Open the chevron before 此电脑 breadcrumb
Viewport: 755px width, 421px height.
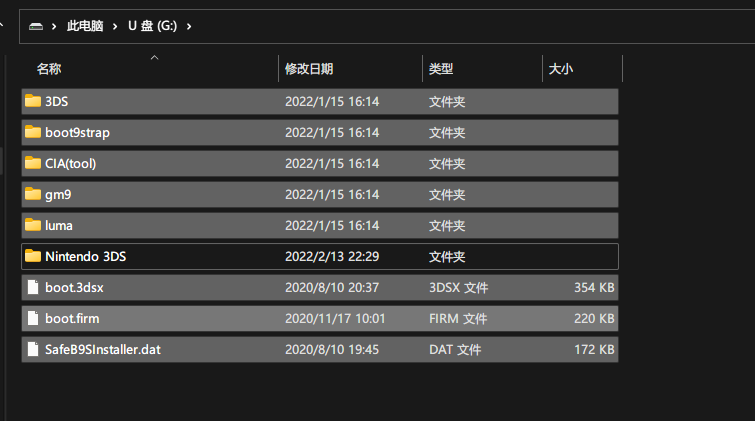coord(54,26)
